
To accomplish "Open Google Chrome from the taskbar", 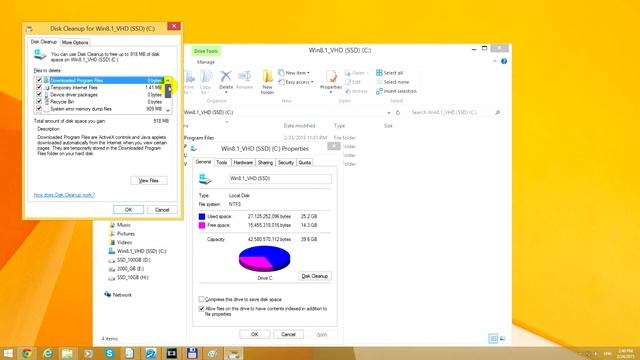I will point(27,353).
